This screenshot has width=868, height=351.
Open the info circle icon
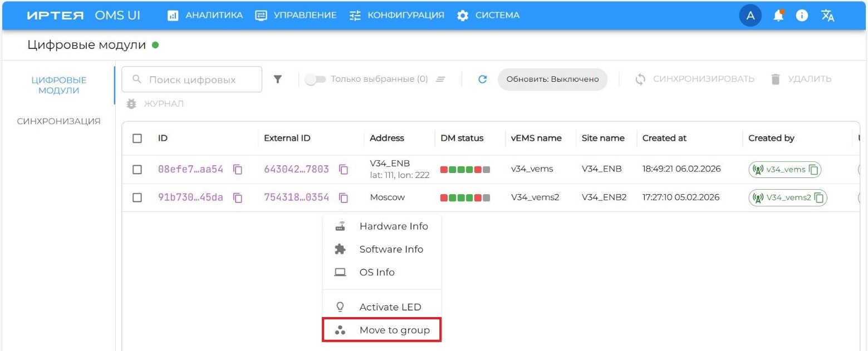(802, 16)
